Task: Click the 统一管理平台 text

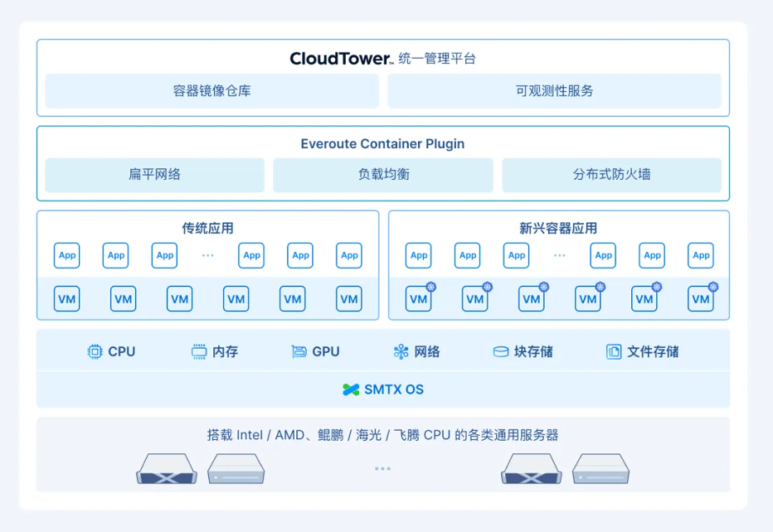Action: [437, 59]
